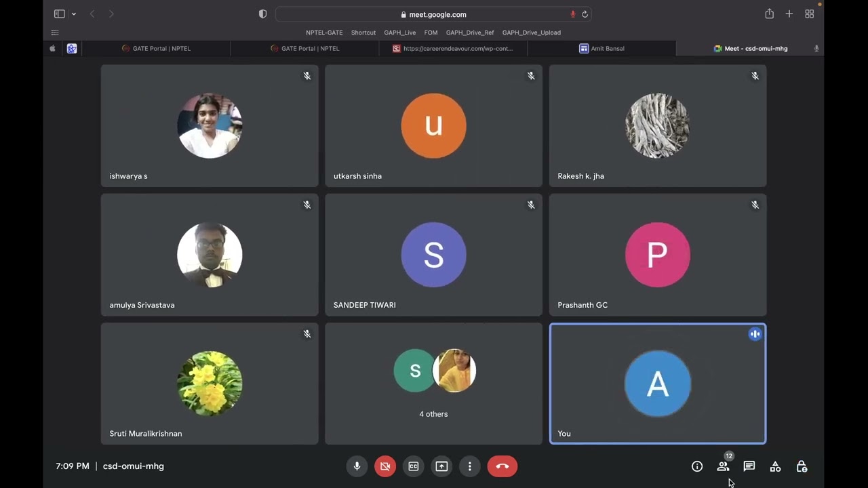
Task: Open chat with everyone
Action: [749, 466]
